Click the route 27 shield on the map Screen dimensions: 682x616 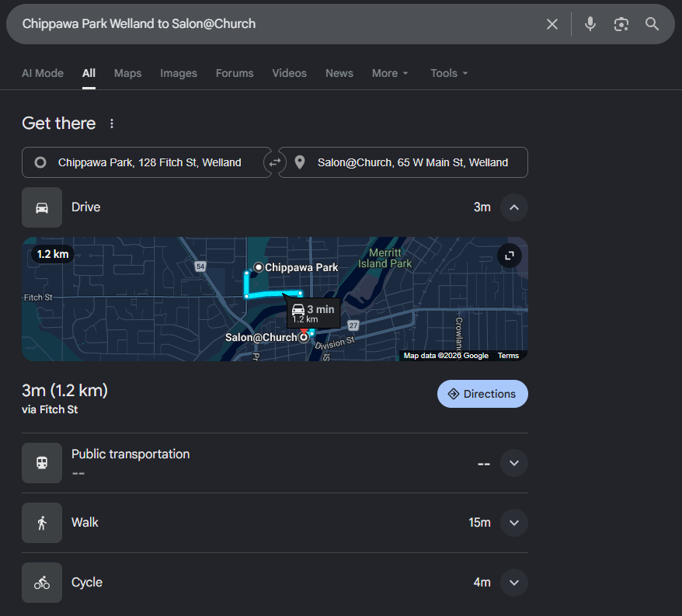tap(353, 325)
